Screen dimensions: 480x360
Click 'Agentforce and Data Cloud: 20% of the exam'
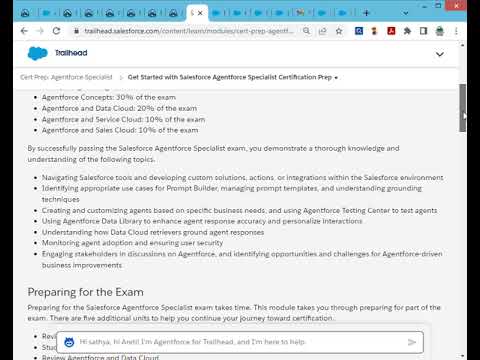(119, 108)
